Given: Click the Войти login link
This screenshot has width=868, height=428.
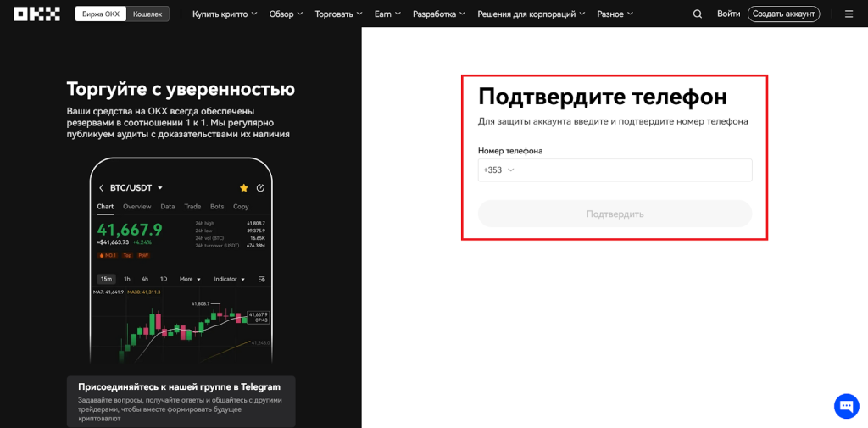Looking at the screenshot, I should pos(728,14).
